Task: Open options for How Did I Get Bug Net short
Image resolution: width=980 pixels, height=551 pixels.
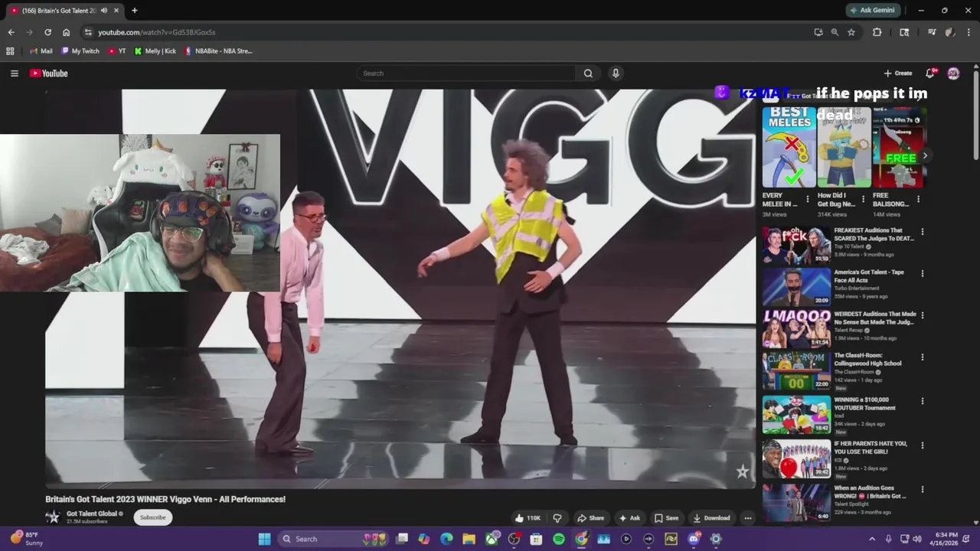Action: coord(863,199)
